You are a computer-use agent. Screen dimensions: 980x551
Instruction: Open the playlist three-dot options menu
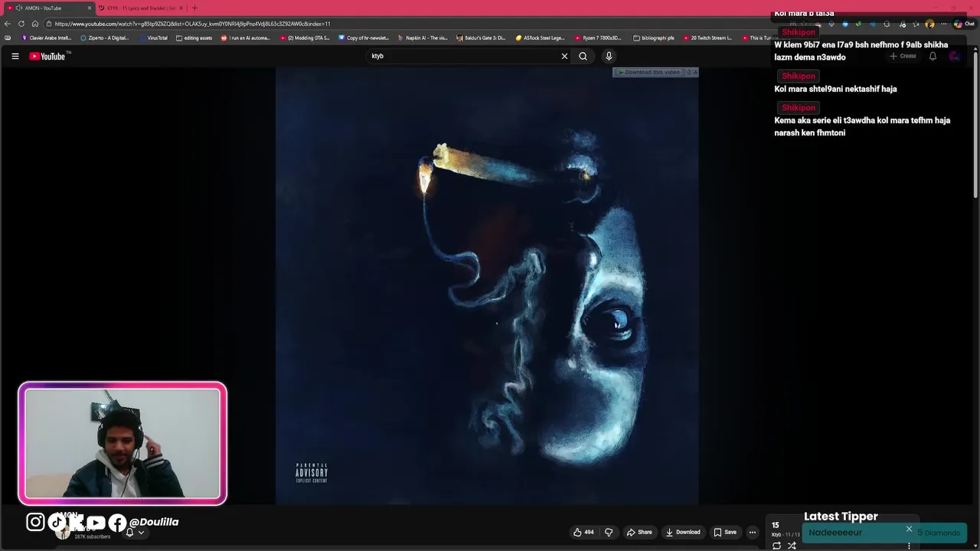coord(909,546)
